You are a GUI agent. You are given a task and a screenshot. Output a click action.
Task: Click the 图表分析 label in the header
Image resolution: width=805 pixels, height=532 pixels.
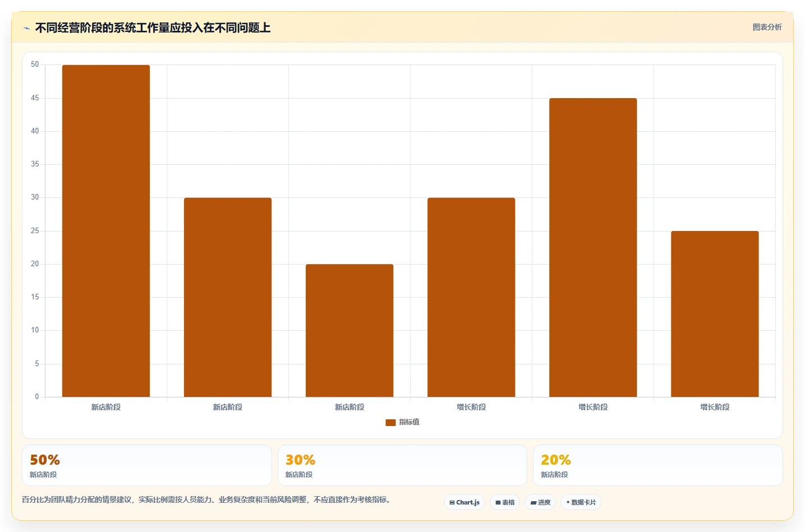(x=767, y=27)
